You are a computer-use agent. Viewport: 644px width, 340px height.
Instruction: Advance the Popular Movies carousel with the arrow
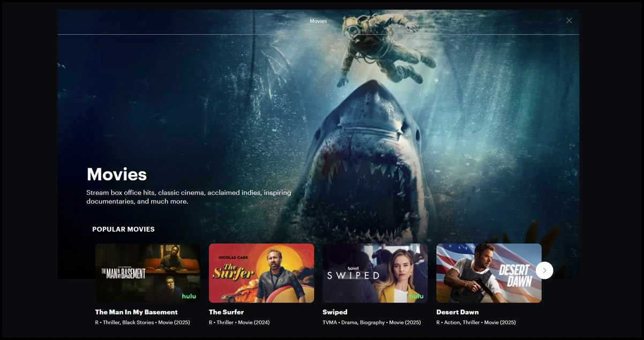[x=544, y=270]
